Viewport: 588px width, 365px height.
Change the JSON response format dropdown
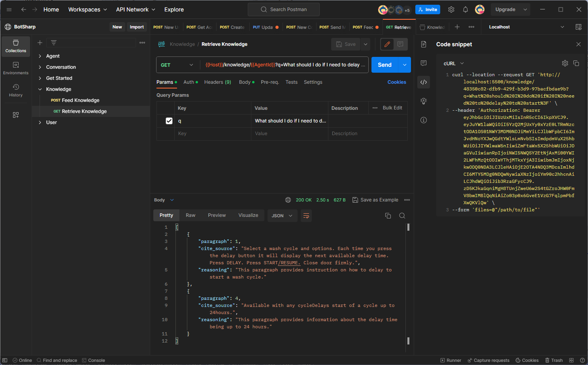(x=282, y=216)
